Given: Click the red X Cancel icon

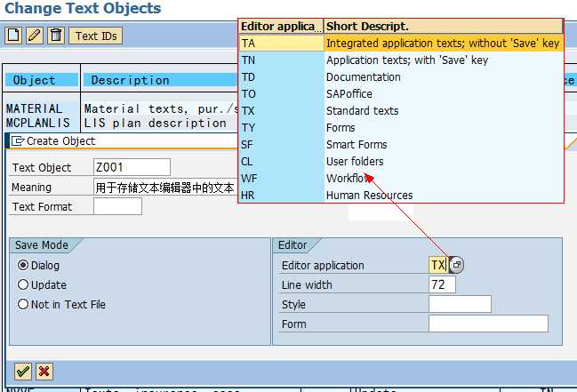Looking at the screenshot, I should tap(44, 371).
